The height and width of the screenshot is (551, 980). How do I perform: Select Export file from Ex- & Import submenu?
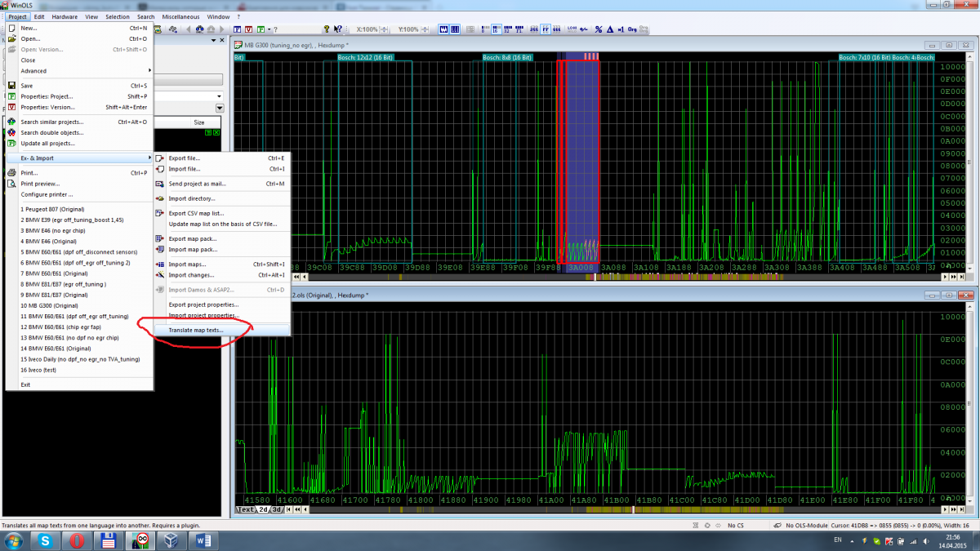(x=184, y=158)
